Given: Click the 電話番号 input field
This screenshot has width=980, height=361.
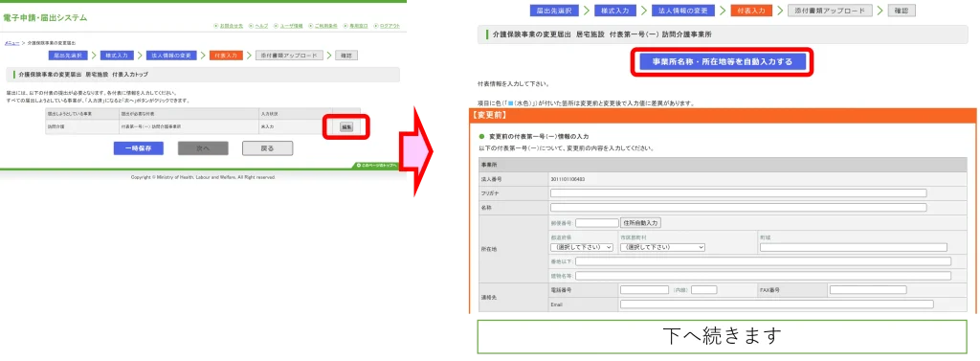Looking at the screenshot, I should tap(644, 290).
